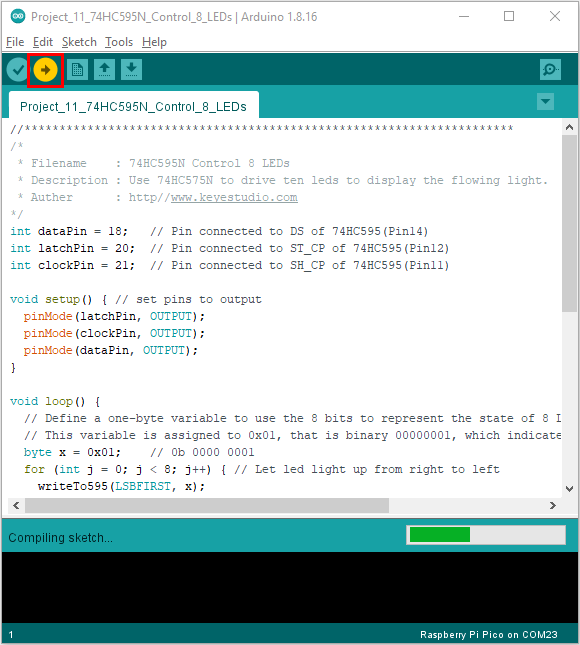Create a new sketch with New icon

77,70
